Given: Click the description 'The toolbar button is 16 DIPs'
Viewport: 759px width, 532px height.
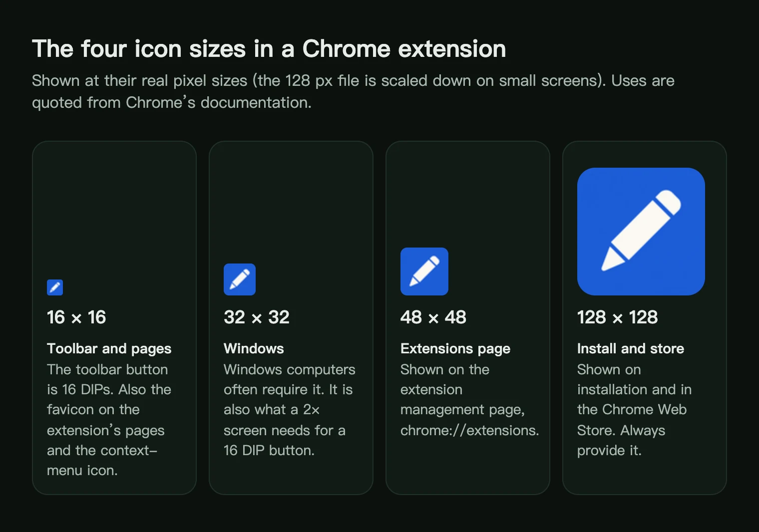Looking at the screenshot, I should (x=109, y=420).
